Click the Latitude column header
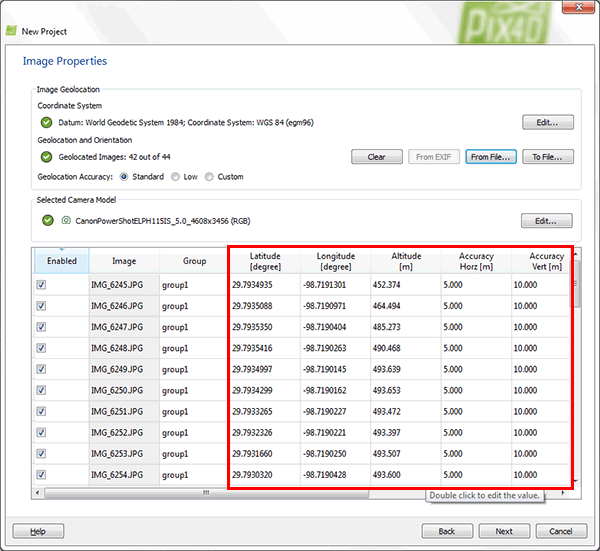600x551 pixels. (x=265, y=261)
